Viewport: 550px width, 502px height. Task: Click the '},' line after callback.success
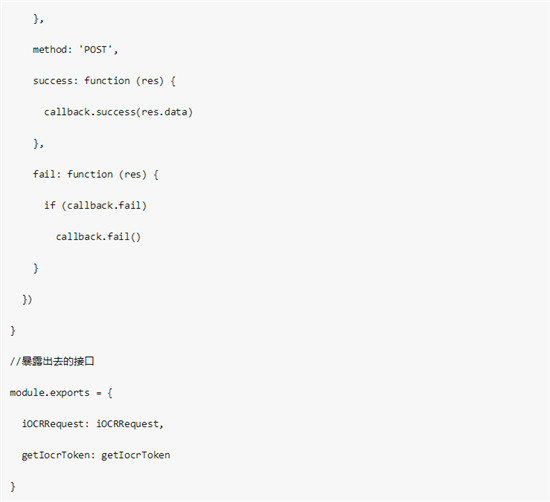(x=39, y=143)
